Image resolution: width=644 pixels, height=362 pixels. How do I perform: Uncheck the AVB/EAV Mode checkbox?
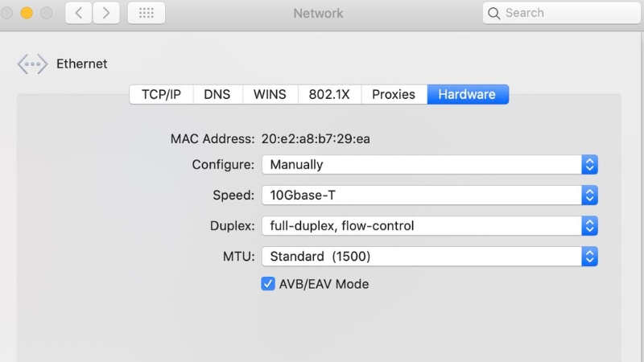tap(268, 284)
